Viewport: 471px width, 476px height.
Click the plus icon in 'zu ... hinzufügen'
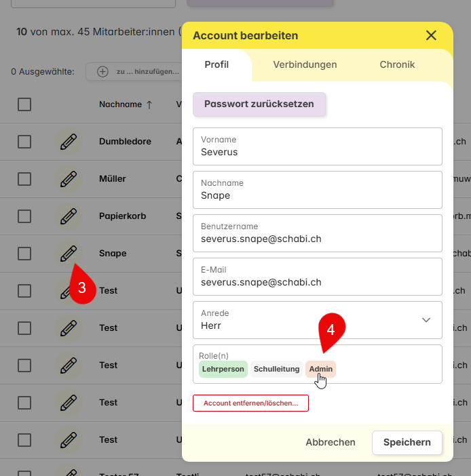tap(102, 72)
